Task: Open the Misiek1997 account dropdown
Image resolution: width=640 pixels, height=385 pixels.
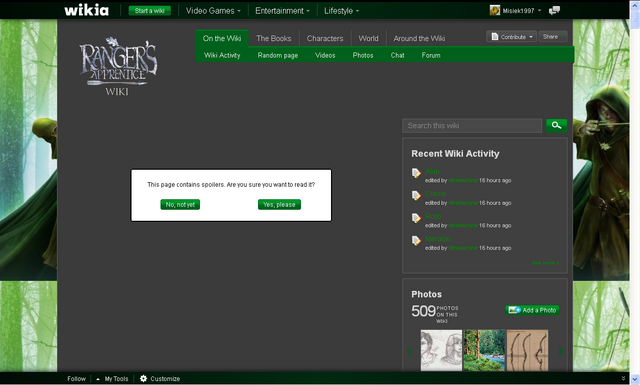Action: click(x=539, y=11)
